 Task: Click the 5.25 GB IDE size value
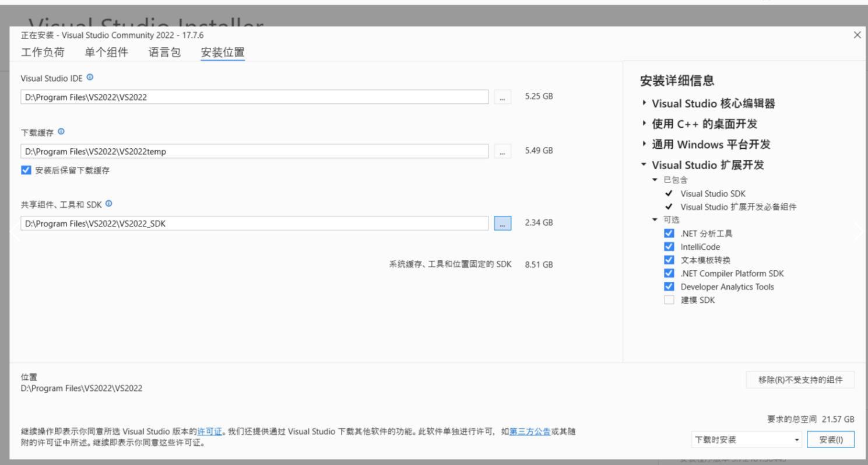click(x=539, y=96)
